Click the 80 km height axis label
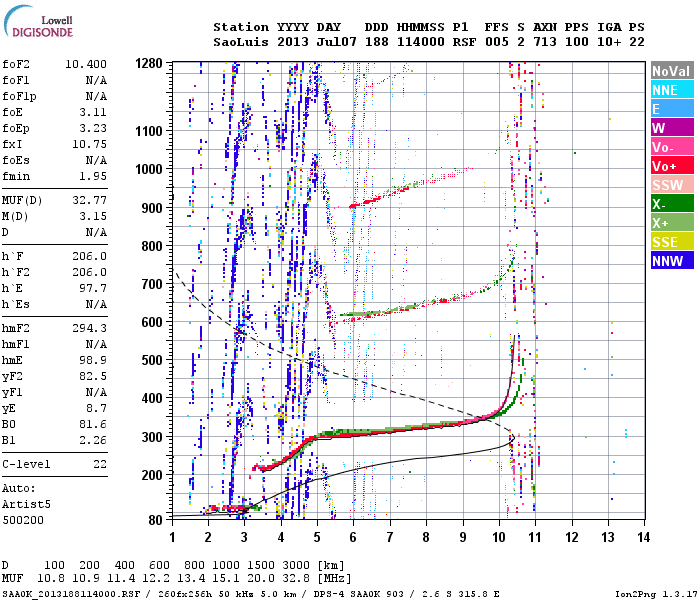 [x=155, y=520]
